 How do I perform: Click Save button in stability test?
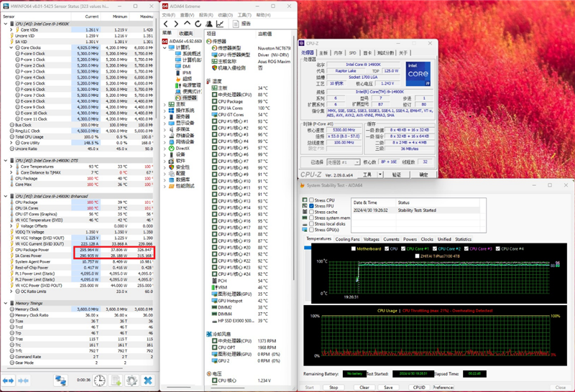click(388, 387)
